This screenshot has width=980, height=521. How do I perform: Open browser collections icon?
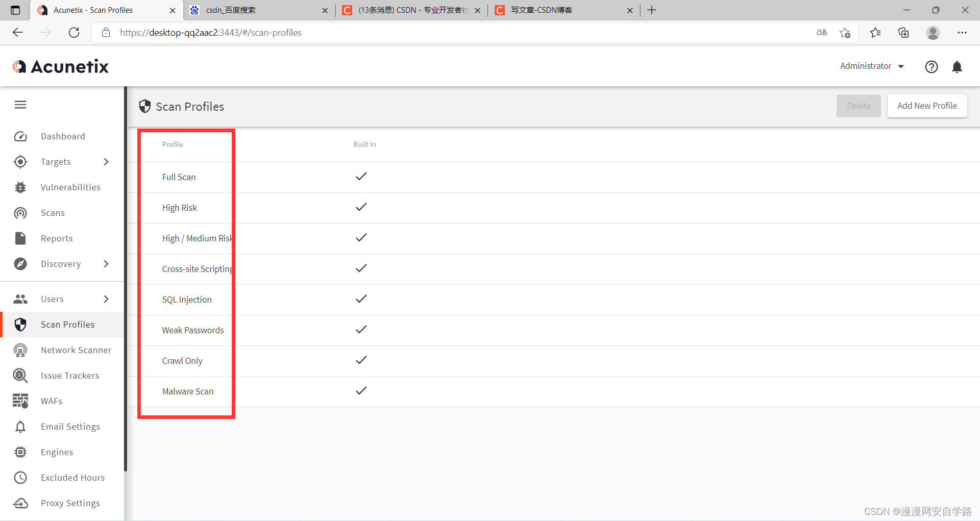[x=903, y=33]
